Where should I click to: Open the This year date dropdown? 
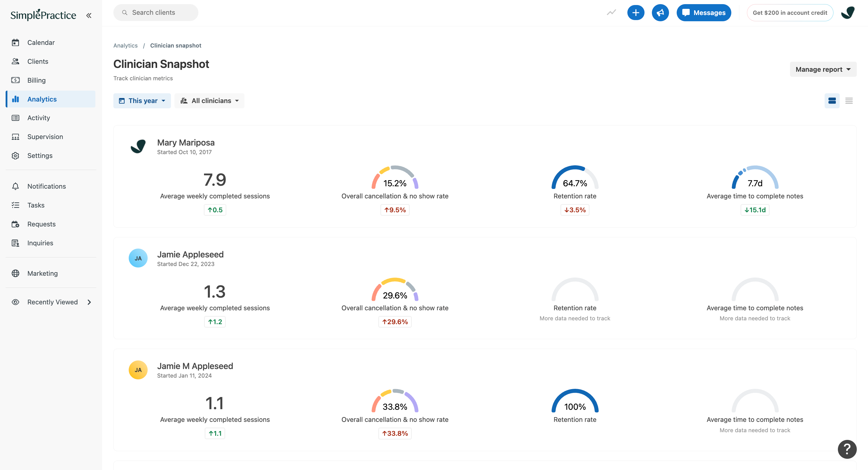[x=142, y=101]
